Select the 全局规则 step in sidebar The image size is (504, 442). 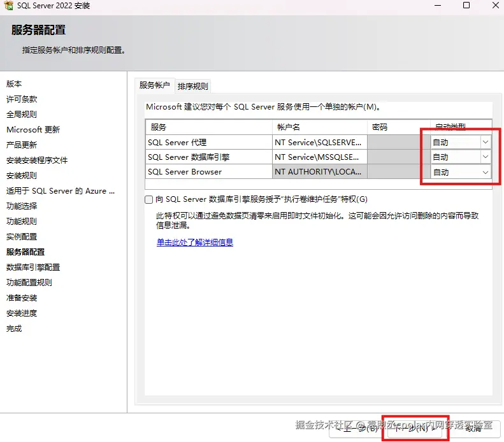[x=22, y=115]
